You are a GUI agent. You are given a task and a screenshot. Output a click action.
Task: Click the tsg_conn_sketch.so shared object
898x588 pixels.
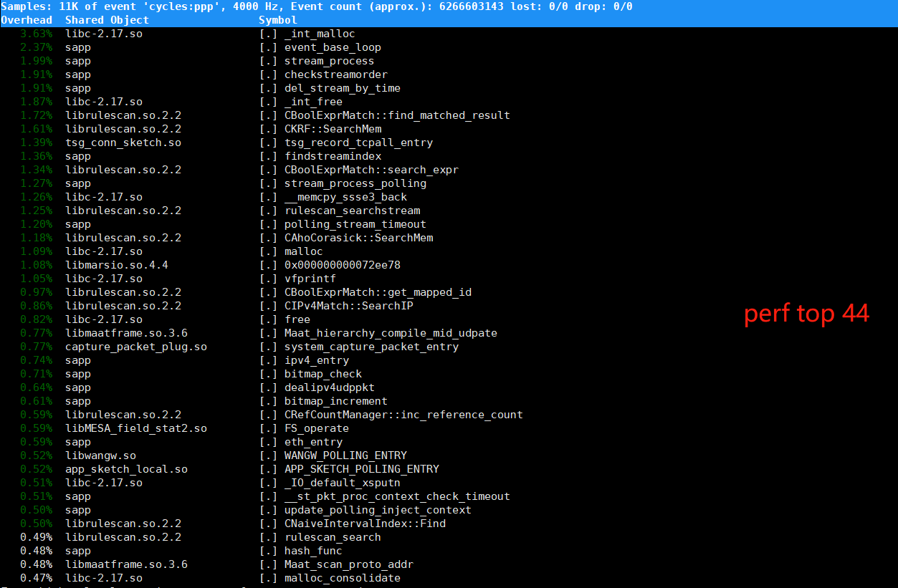coord(123,143)
